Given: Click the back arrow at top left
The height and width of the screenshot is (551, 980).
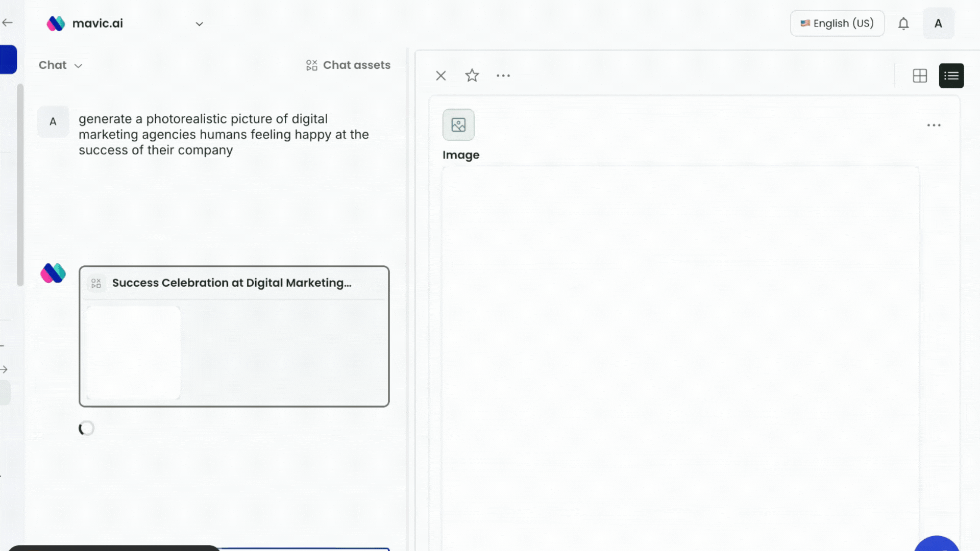Looking at the screenshot, I should pyautogui.click(x=7, y=22).
